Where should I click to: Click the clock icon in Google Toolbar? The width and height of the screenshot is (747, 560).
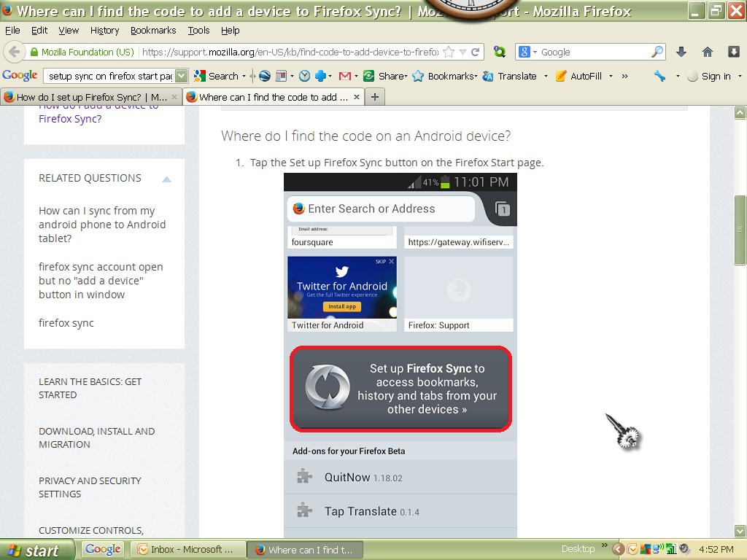pyautogui.click(x=304, y=76)
